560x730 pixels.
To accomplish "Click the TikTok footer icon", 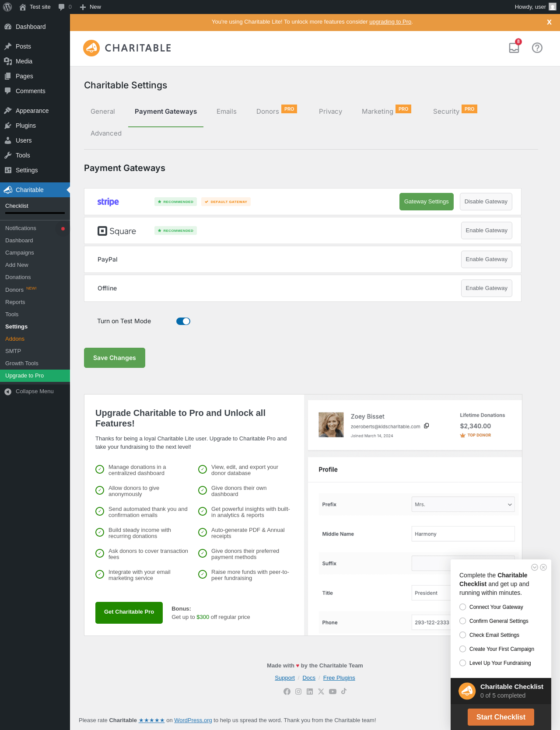I will click(344, 691).
